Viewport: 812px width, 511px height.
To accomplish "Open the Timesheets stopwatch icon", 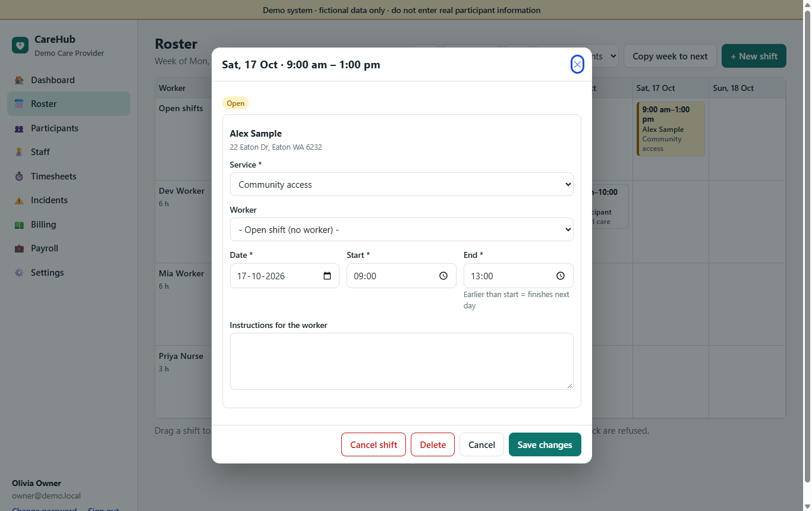I will (19, 176).
